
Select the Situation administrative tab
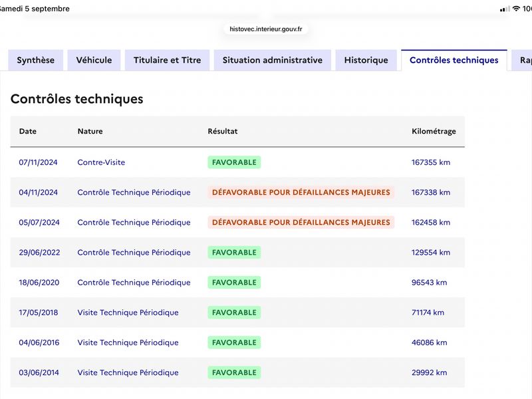coord(273,60)
